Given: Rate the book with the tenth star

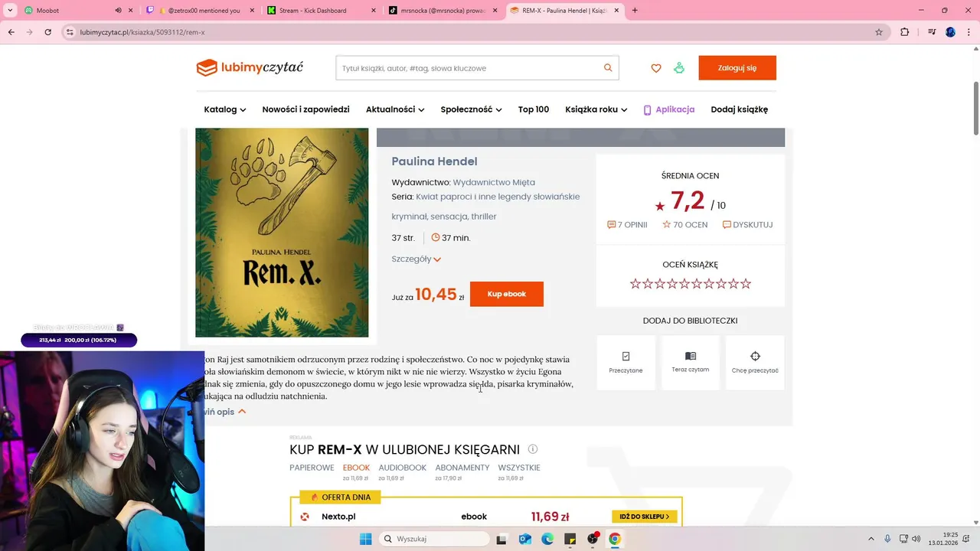Looking at the screenshot, I should 746,284.
